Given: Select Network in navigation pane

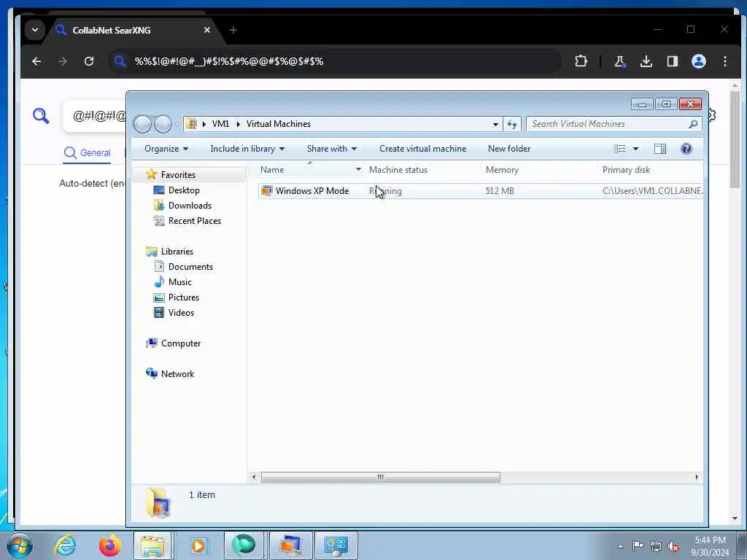Looking at the screenshot, I should pos(177,374).
